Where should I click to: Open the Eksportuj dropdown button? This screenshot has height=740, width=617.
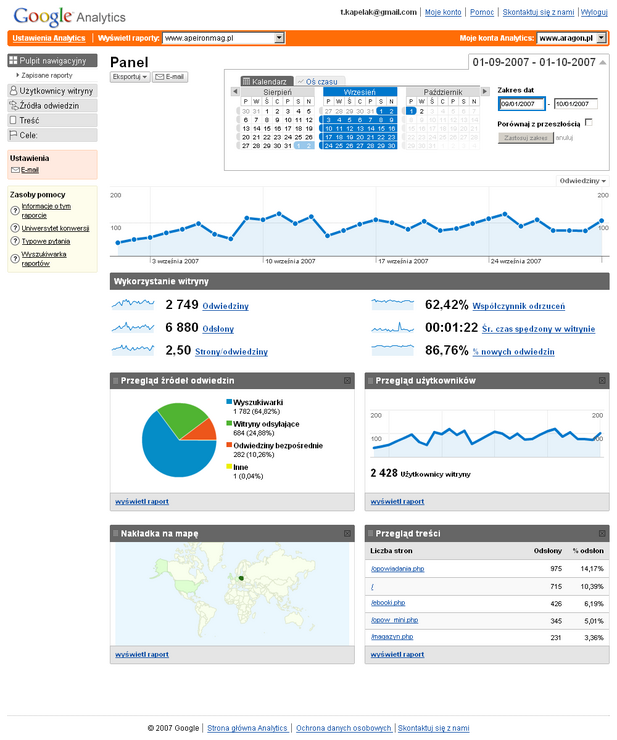tap(130, 76)
